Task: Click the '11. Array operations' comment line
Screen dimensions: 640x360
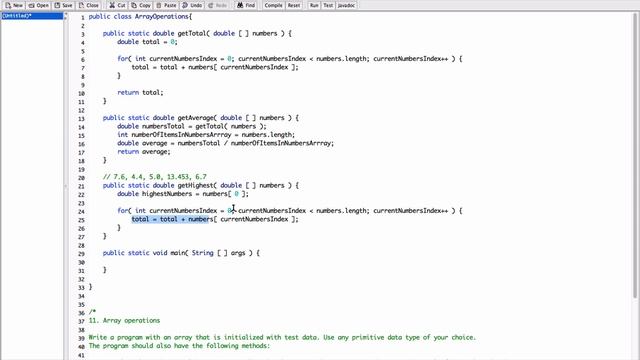Action: click(124, 320)
